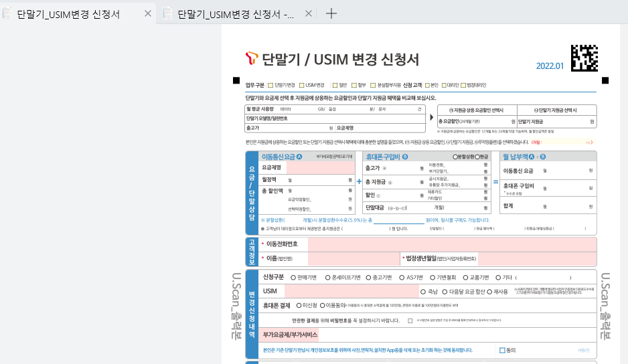Screen dimensions: 628x364
Task: Select 재사용 USIM option
Action: [x=489, y=292]
